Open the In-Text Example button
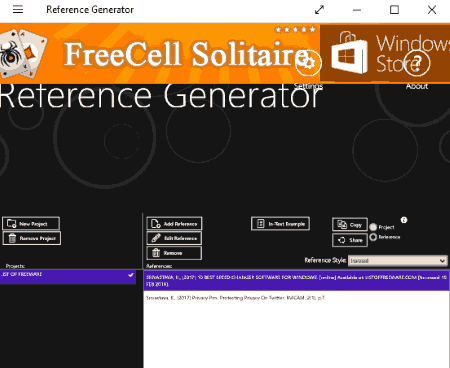This screenshot has width=450, height=368. 280,224
